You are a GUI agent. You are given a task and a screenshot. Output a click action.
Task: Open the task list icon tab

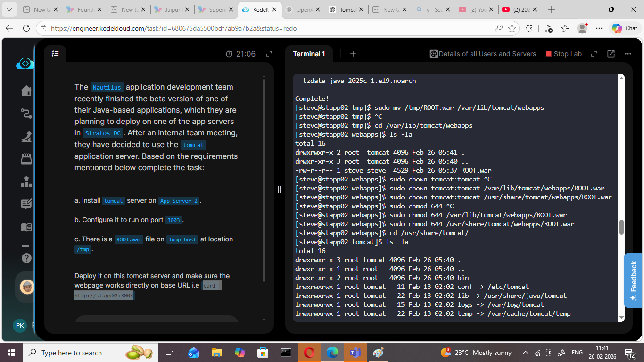[55, 54]
